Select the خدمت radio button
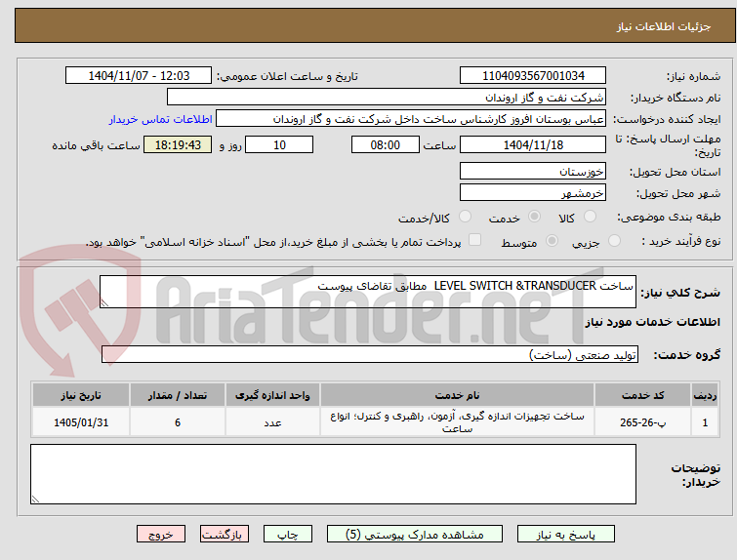Screen dimensions: 737x560 [534, 217]
